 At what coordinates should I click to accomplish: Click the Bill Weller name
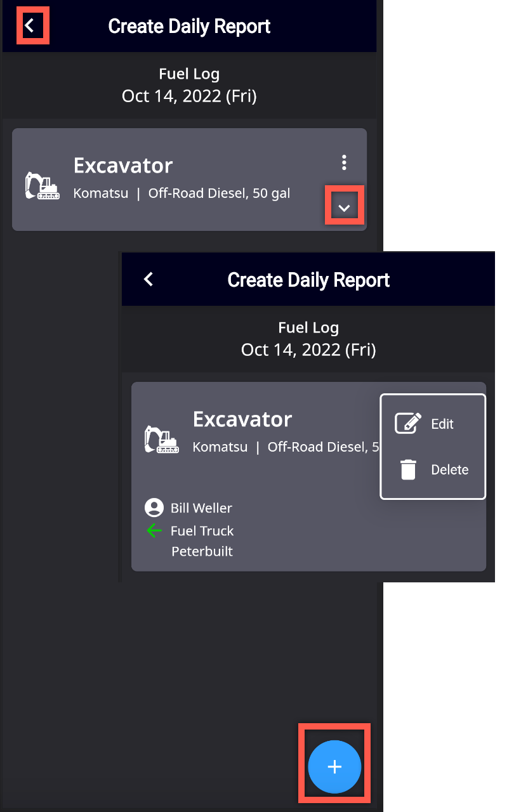tap(201, 508)
